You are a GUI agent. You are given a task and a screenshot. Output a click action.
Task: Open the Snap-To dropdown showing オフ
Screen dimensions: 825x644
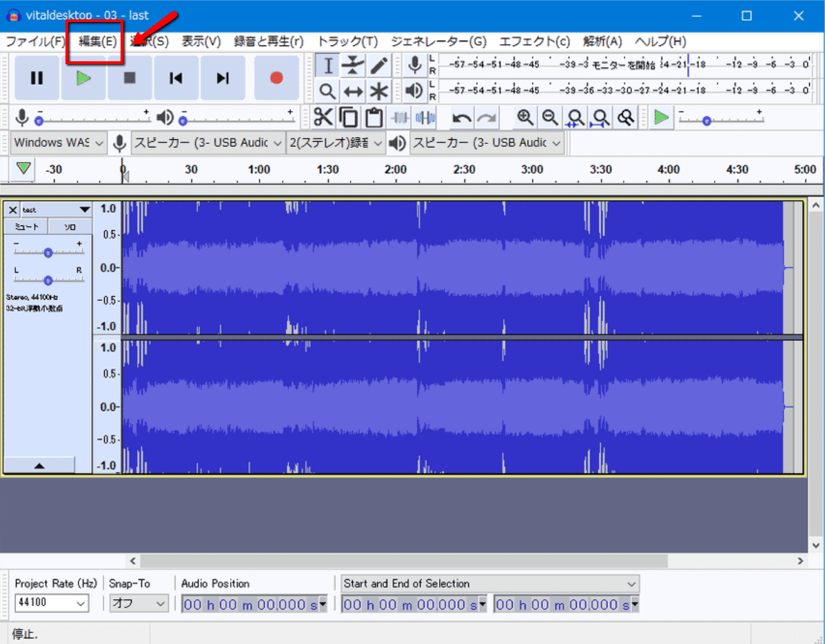point(139,603)
